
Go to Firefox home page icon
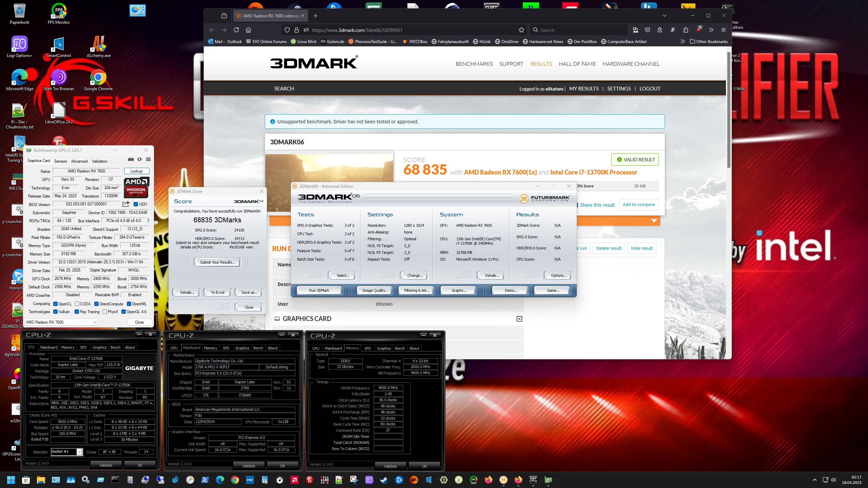[x=249, y=30]
